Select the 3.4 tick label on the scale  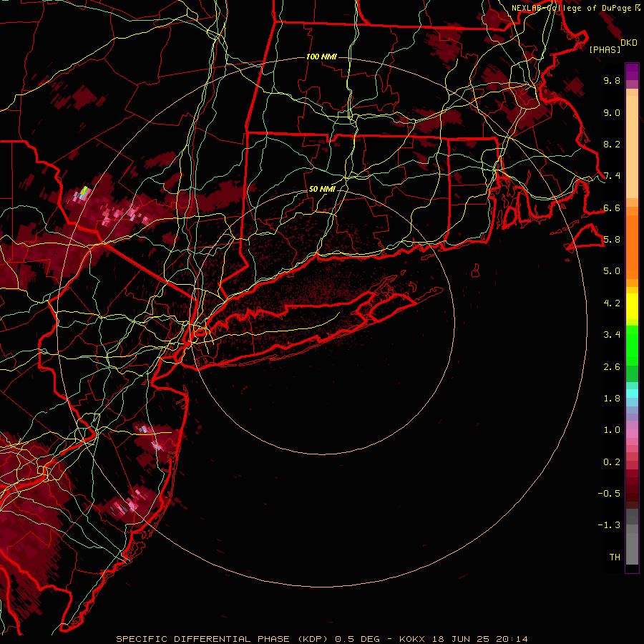[x=612, y=335]
